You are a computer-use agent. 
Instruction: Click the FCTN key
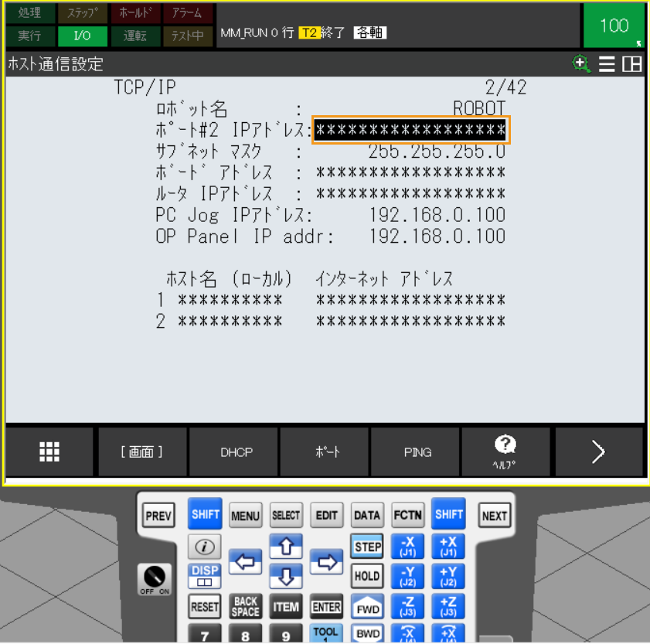tap(408, 516)
